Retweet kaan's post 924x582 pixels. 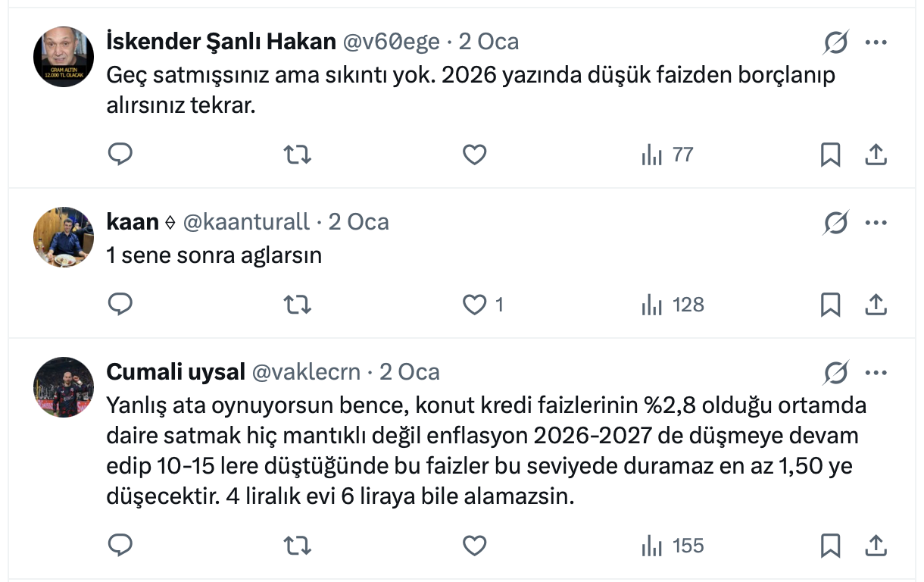point(297,305)
